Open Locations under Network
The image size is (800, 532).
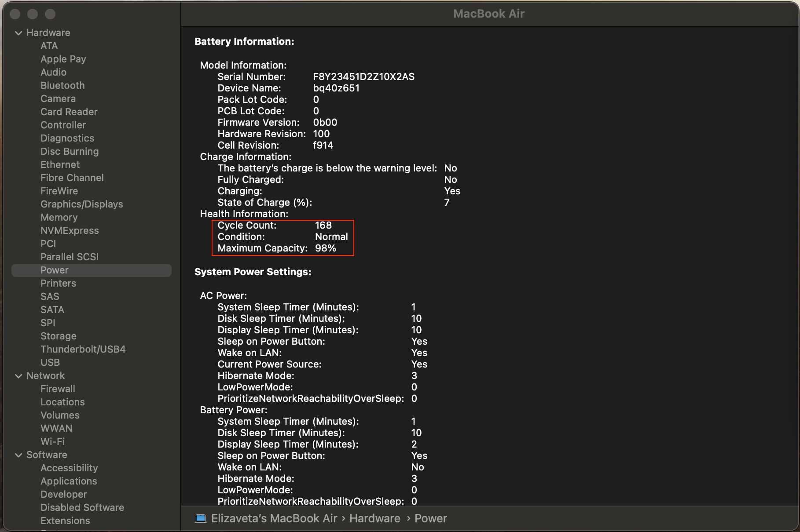coord(62,402)
